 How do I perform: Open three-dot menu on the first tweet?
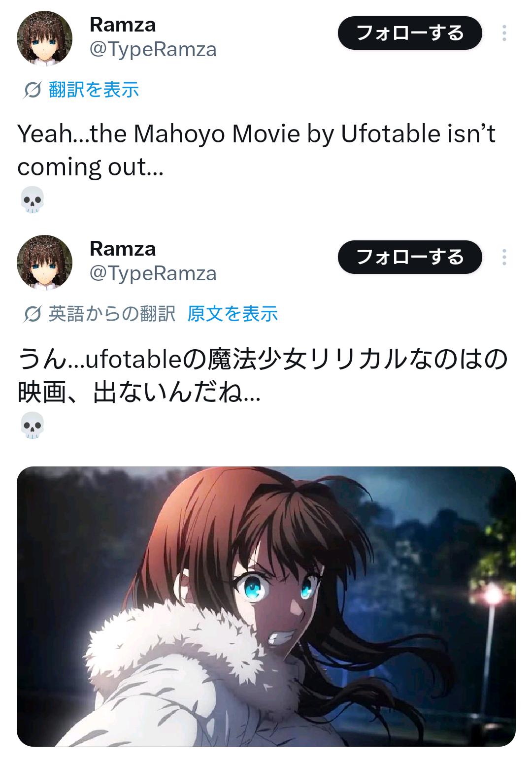pyautogui.click(x=504, y=33)
